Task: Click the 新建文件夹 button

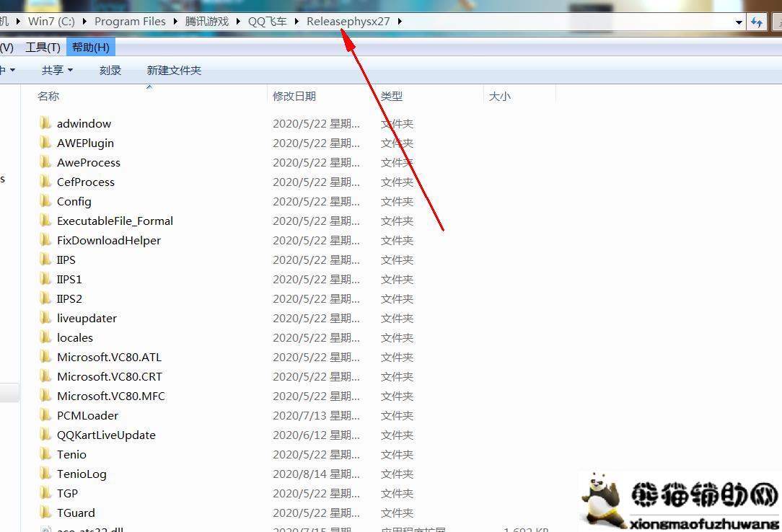Action: coord(174,70)
